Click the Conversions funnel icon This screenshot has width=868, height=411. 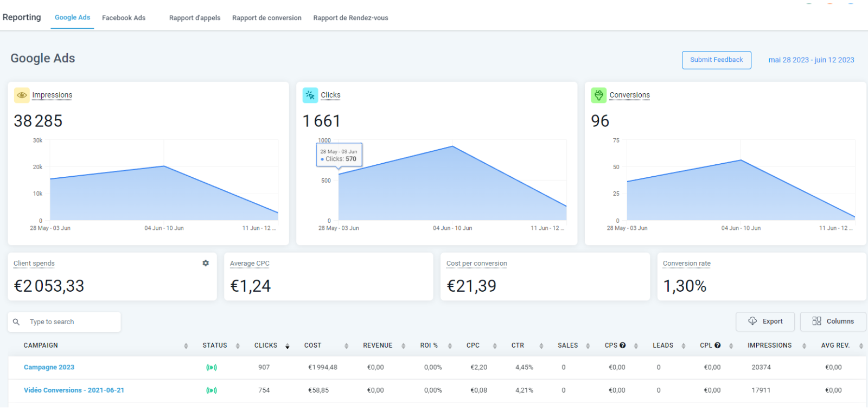pyautogui.click(x=598, y=95)
